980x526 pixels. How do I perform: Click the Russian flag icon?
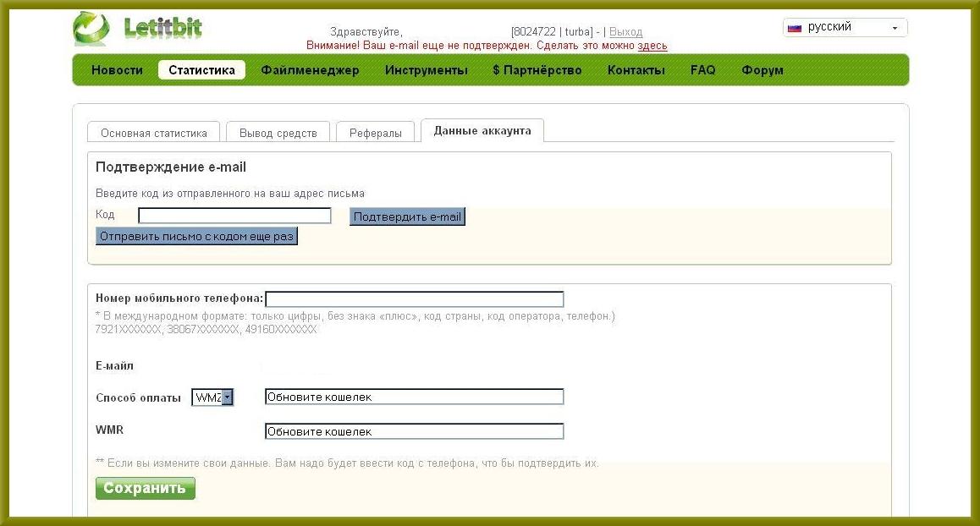(794, 28)
